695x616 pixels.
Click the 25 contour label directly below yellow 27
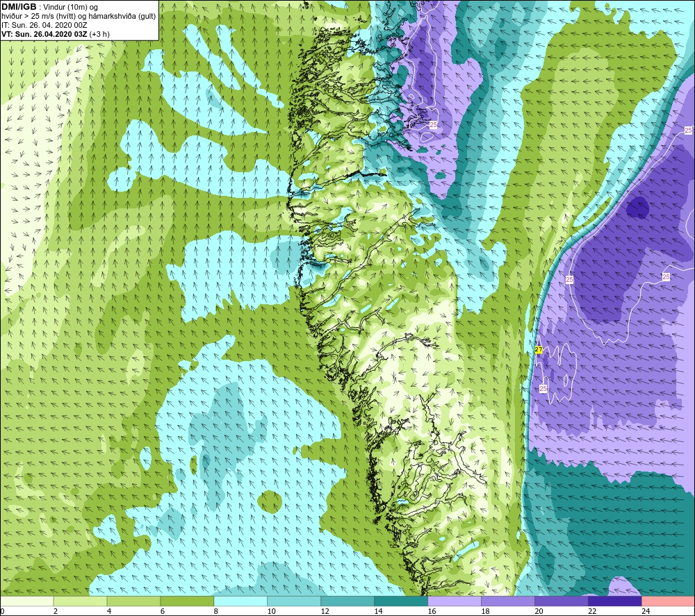tap(543, 389)
